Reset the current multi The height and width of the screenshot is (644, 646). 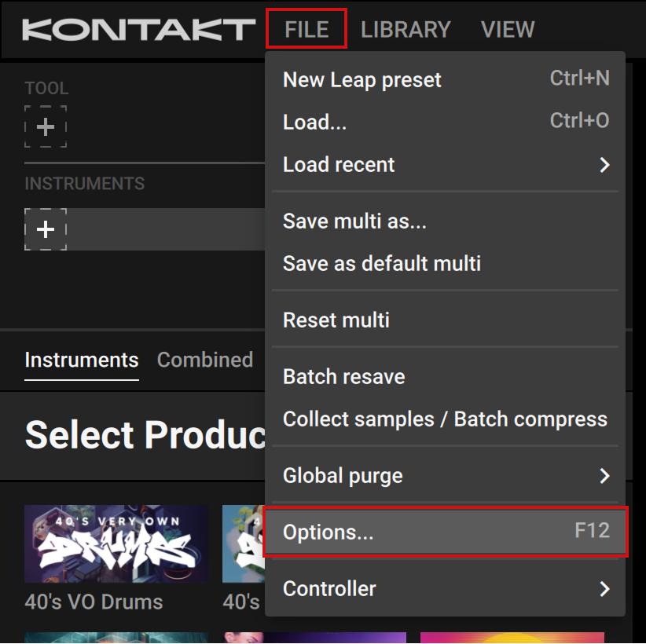pos(336,320)
